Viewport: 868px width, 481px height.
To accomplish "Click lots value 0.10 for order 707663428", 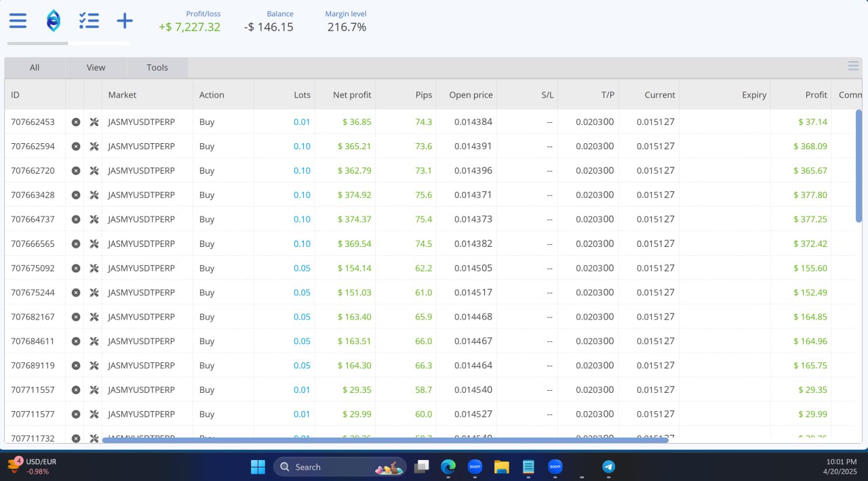I will pyautogui.click(x=302, y=195).
